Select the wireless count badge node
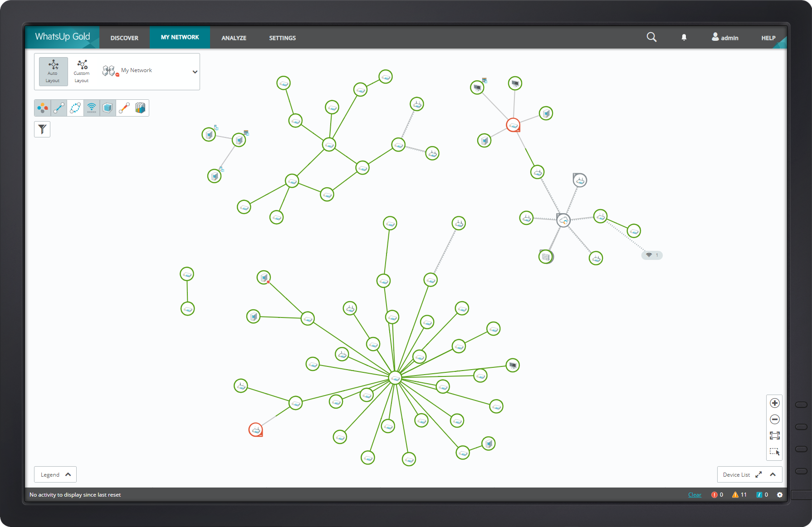The height and width of the screenshot is (527, 812). click(x=652, y=255)
